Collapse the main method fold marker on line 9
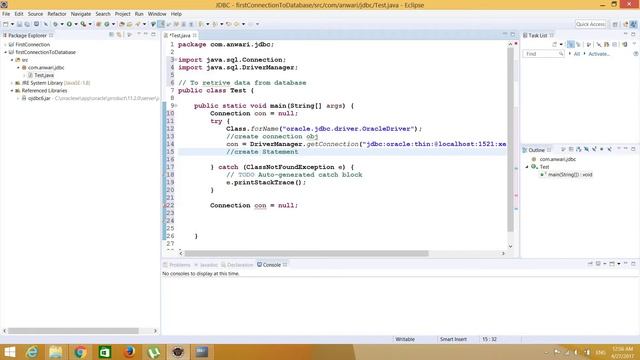640x360 pixels. [x=176, y=106]
